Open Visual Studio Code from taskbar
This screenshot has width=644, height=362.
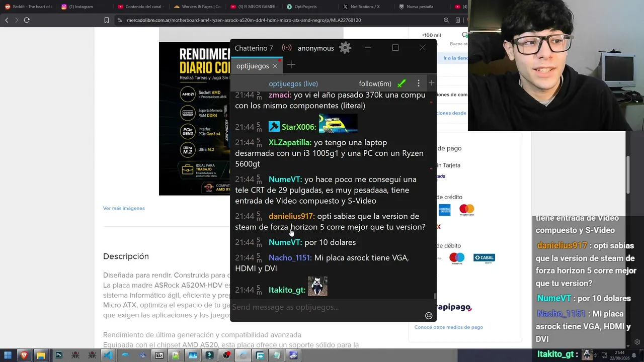(108, 355)
